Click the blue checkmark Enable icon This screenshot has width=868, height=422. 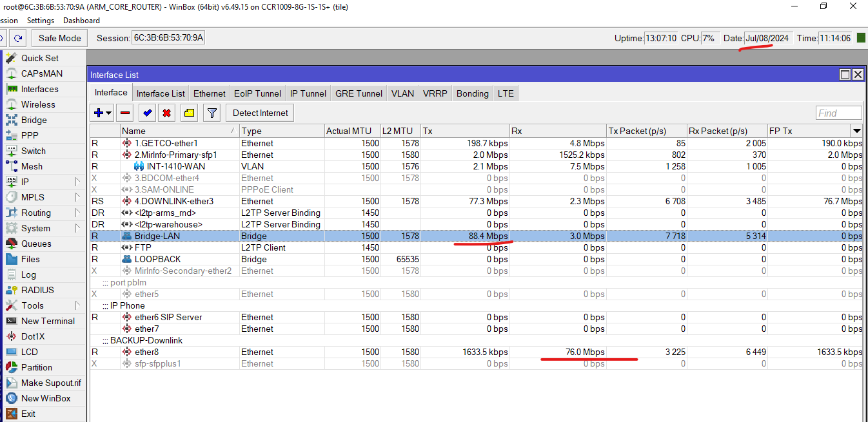(x=148, y=113)
